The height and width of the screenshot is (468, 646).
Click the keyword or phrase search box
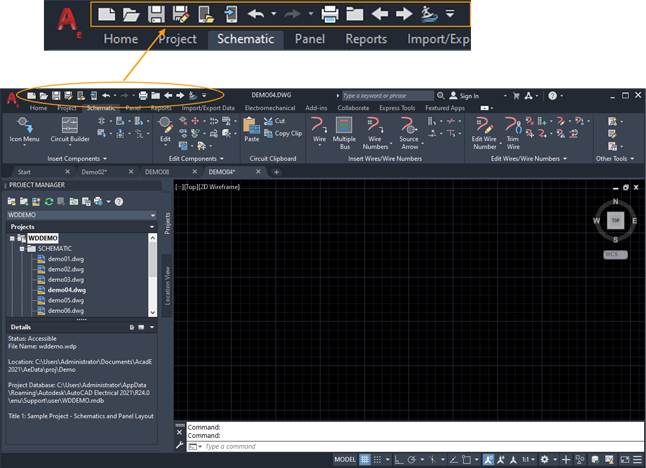(x=387, y=96)
